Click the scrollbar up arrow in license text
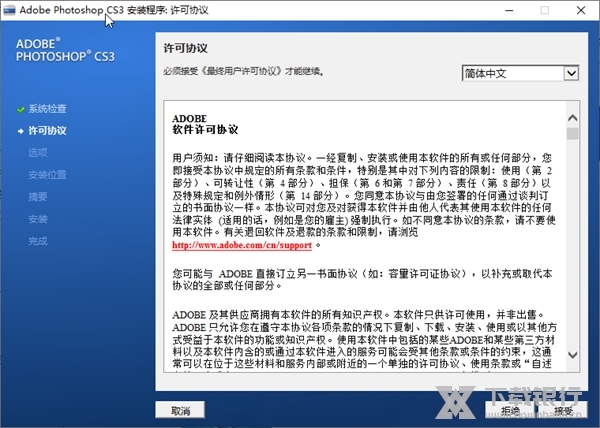The width and height of the screenshot is (600, 428). [572, 118]
